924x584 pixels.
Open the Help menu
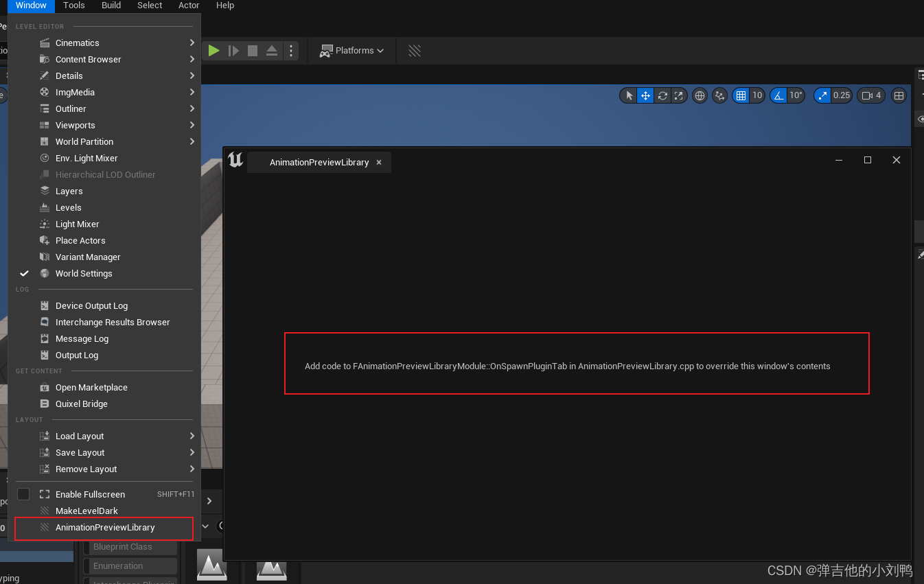click(x=225, y=5)
